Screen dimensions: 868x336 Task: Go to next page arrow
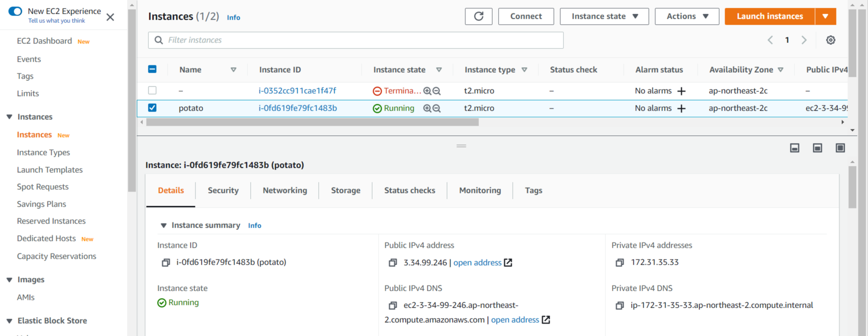804,40
